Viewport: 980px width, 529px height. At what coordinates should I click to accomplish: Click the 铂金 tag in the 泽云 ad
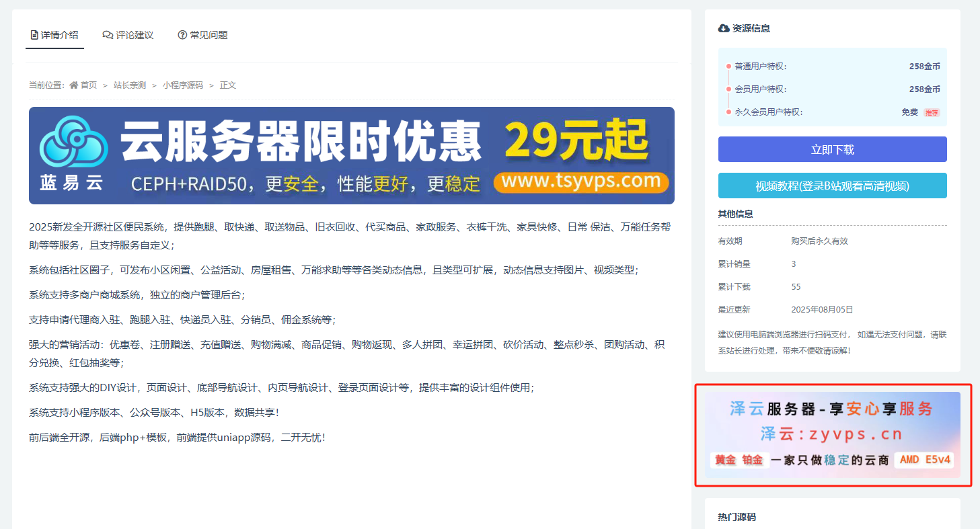pos(752,460)
